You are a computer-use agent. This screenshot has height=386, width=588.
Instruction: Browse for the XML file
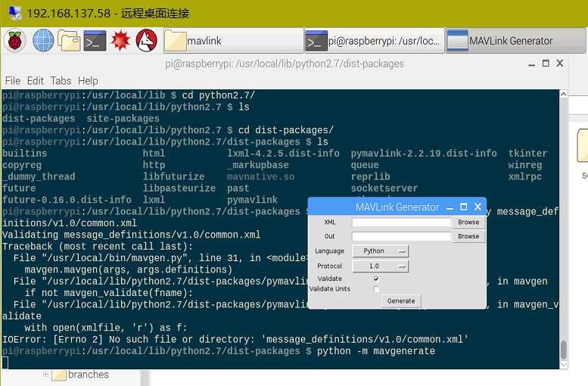pos(468,222)
